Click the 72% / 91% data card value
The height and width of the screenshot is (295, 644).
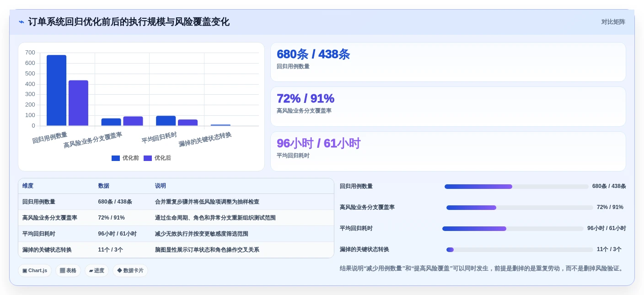306,98
